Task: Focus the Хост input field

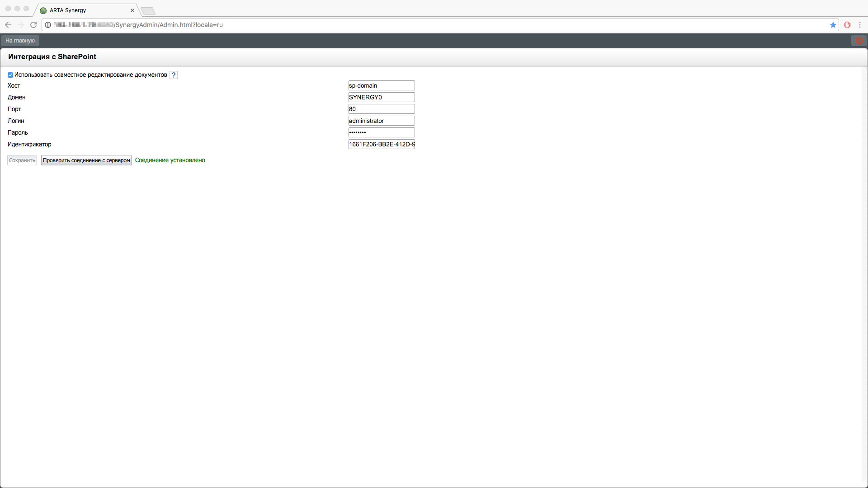Action: (x=382, y=85)
